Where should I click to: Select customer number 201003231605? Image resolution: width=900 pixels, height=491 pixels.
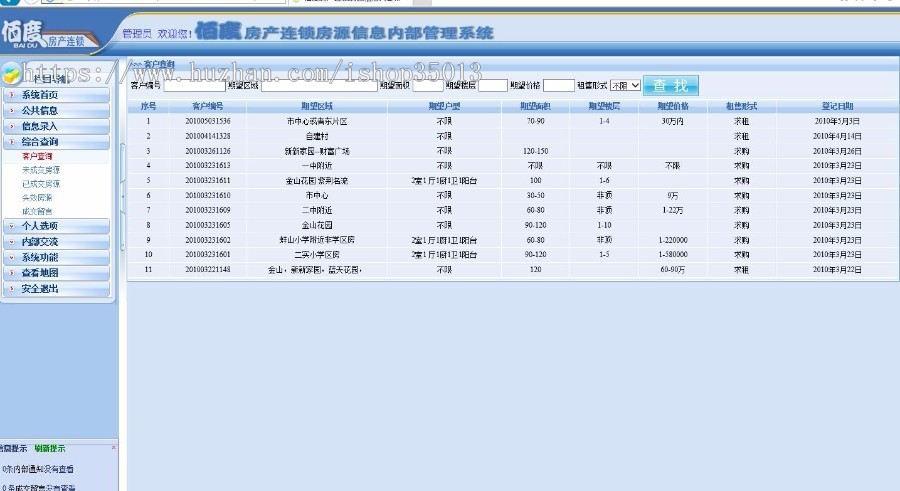pos(208,225)
